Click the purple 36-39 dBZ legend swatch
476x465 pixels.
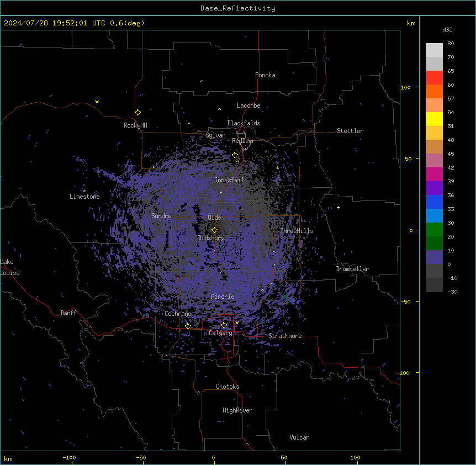[x=434, y=188]
